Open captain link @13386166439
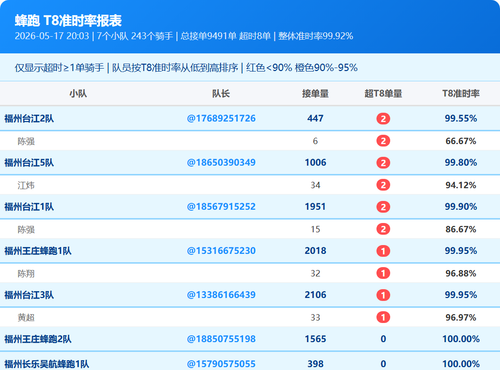500x370 pixels. point(221,295)
